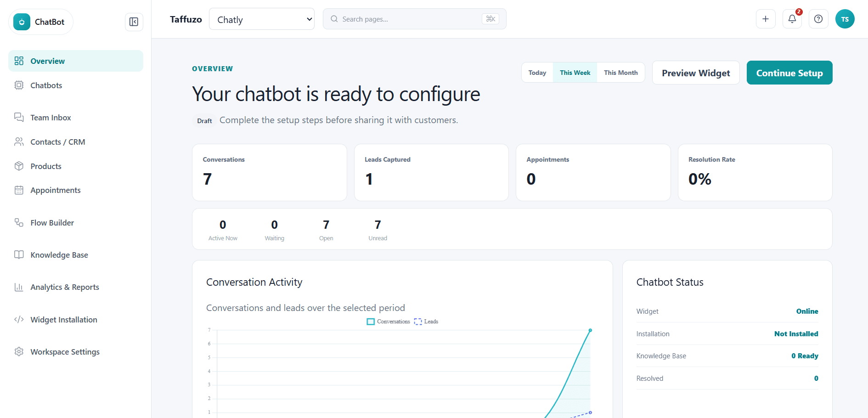Open Chatbots in sidebar
This screenshot has width=868, height=418.
click(x=76, y=85)
